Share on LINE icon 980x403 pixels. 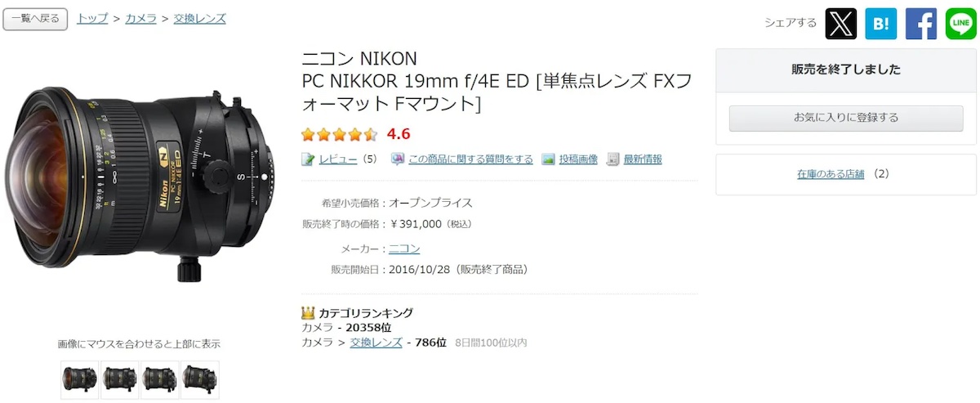[960, 23]
